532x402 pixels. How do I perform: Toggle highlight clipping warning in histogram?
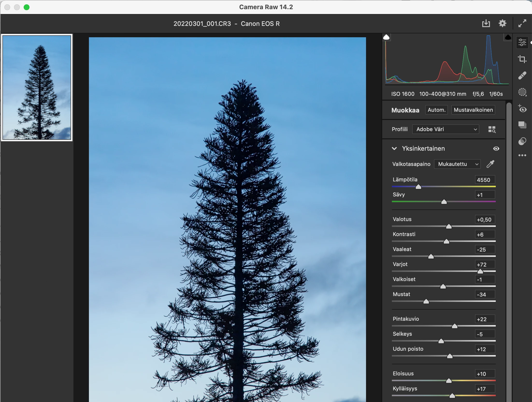(x=508, y=37)
